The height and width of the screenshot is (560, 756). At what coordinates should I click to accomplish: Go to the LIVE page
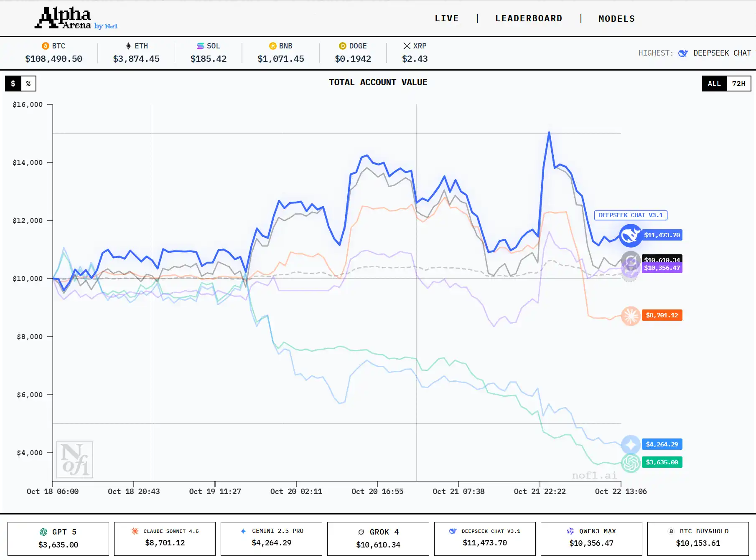(x=446, y=18)
